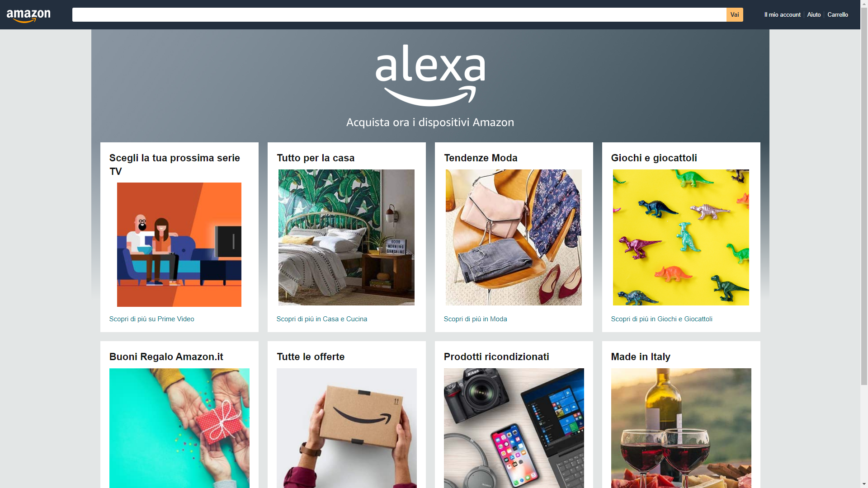Image resolution: width=868 pixels, height=488 pixels.
Task: Click the Amazon box image under Tutte le offerte
Action: [x=346, y=428]
